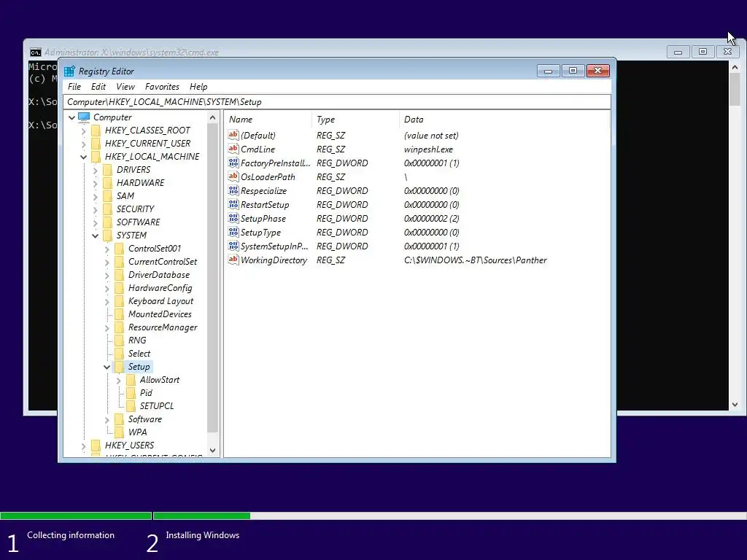Click the HKEY_CLASSES_ROOT folder icon

point(96,131)
